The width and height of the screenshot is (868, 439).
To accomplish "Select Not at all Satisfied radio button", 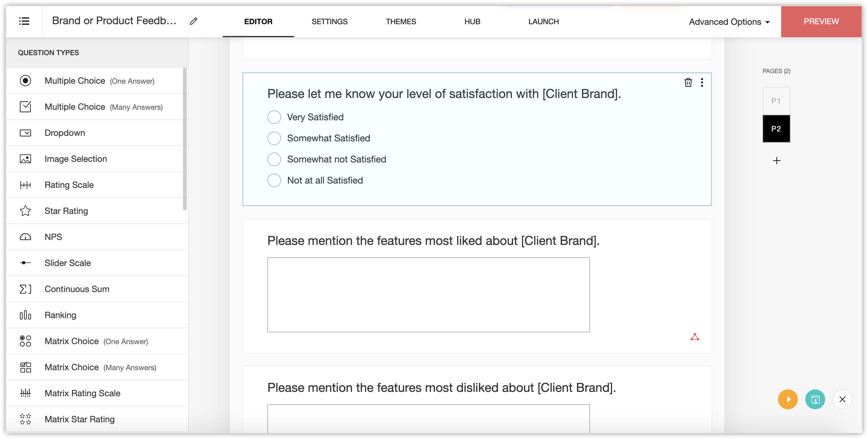I will click(274, 180).
